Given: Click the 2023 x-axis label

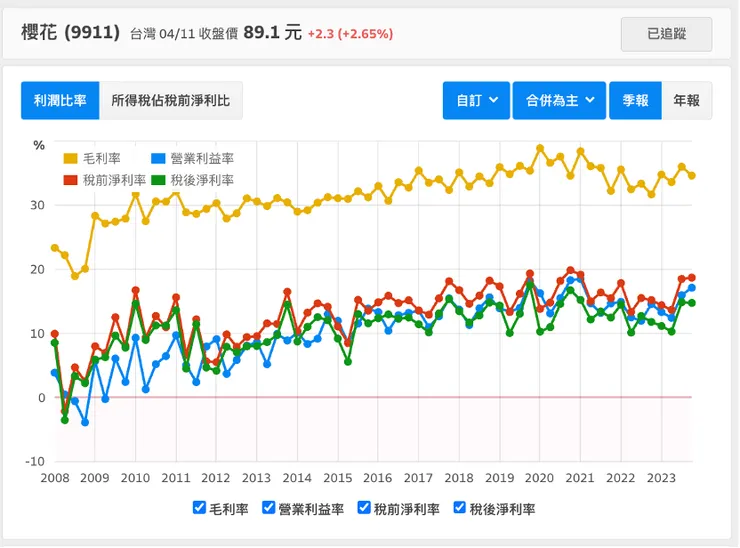Looking at the screenshot, I should coord(661,478).
